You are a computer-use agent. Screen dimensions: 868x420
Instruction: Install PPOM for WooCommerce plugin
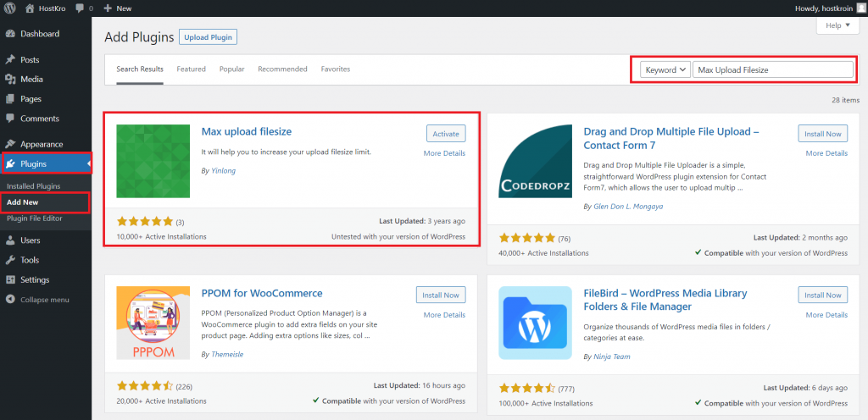441,296
